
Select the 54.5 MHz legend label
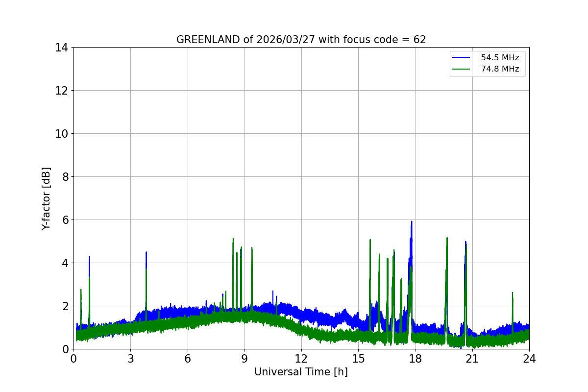tap(500, 58)
